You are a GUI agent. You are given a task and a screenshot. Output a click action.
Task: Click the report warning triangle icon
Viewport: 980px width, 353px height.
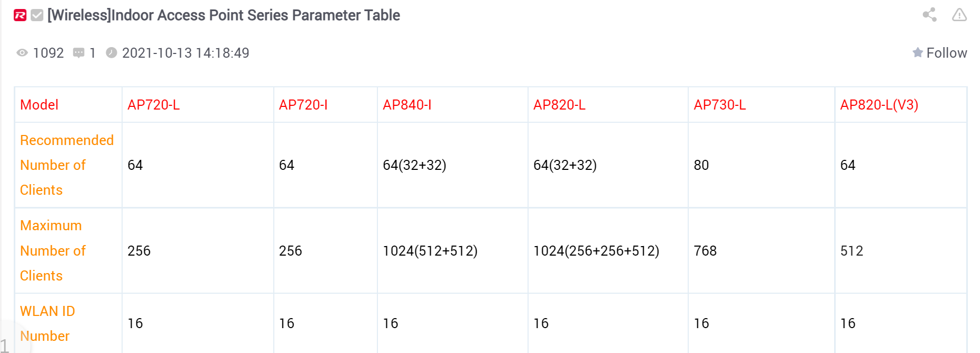click(x=959, y=15)
